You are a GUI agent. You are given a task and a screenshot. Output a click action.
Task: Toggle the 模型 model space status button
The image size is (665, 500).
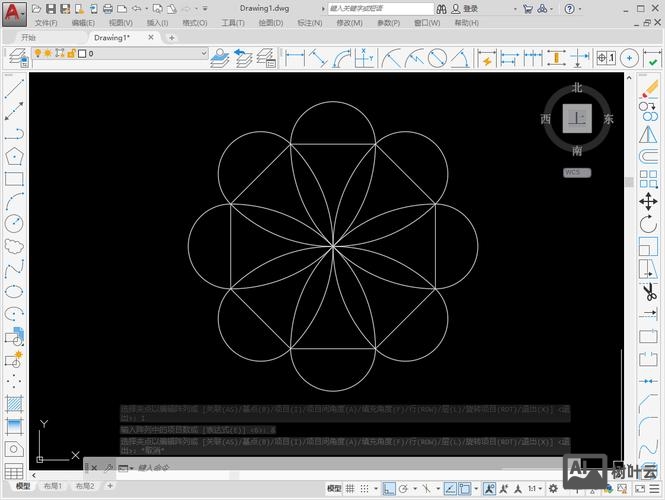(335, 489)
